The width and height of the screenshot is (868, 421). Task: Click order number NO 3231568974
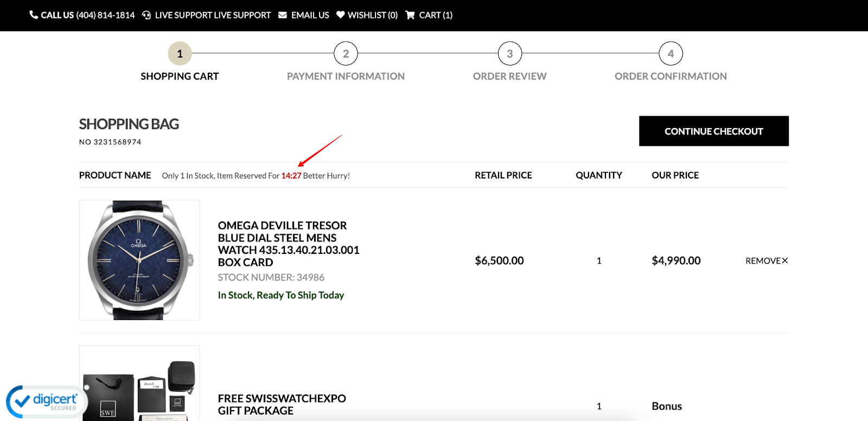point(110,142)
